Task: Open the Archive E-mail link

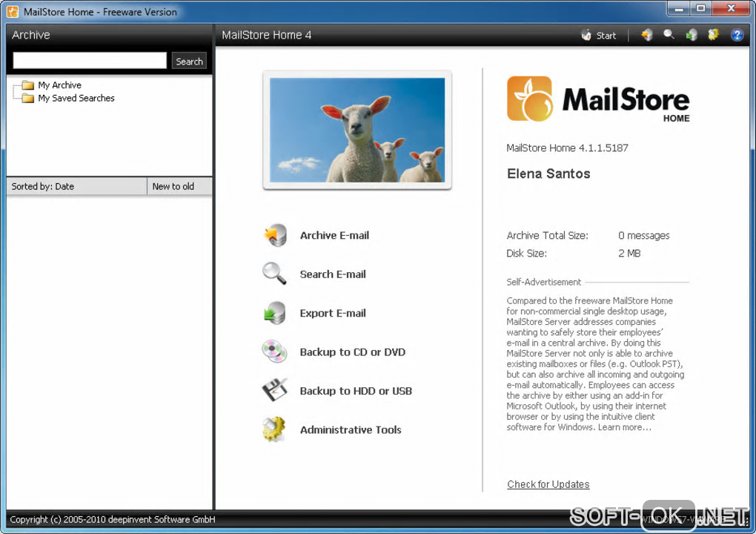Action: pos(334,235)
